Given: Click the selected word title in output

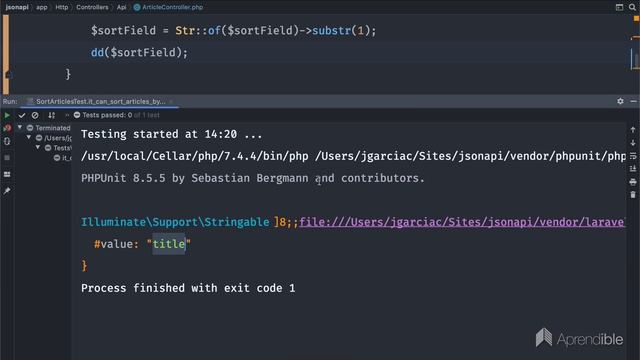Looking at the screenshot, I should point(169,244).
